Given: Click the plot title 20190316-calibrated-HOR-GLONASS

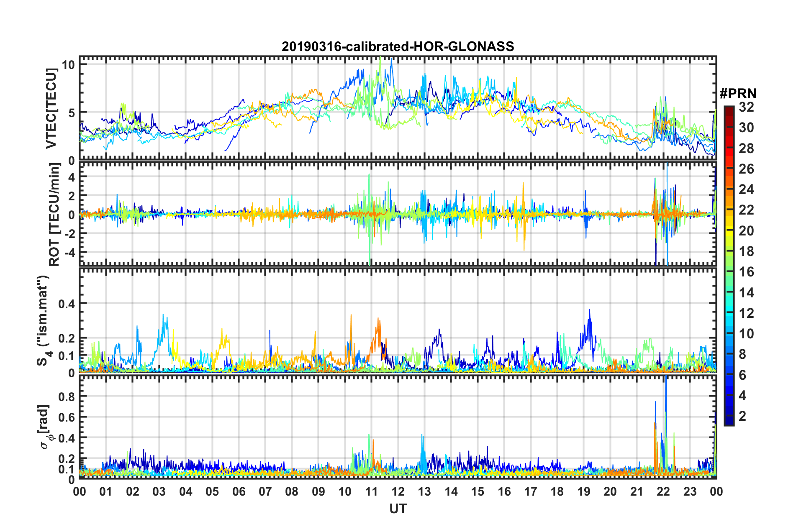Looking at the screenshot, I should coord(398,46).
